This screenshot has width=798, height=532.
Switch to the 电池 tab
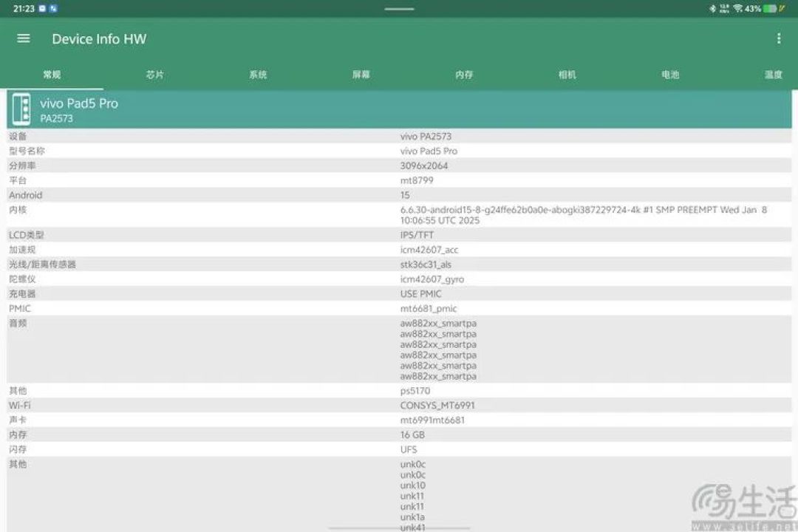(670, 75)
